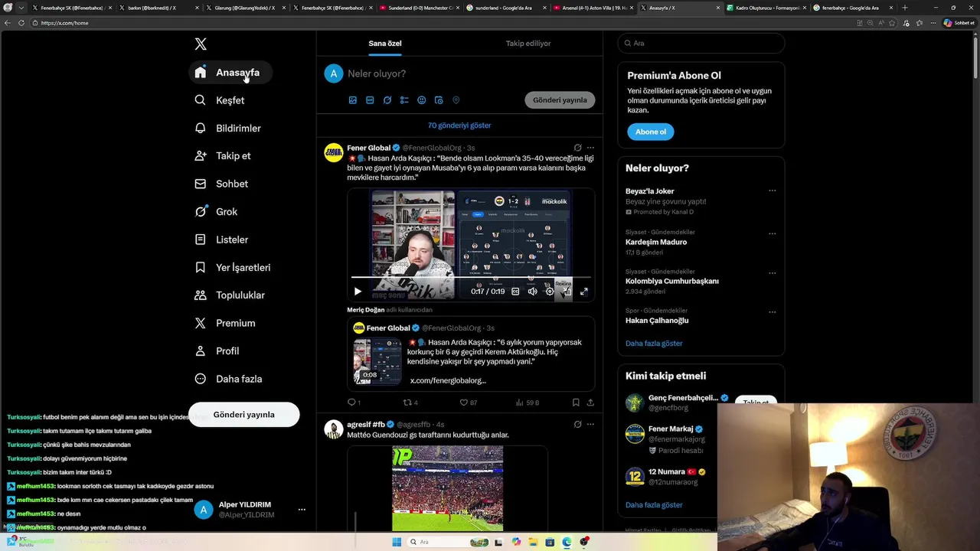
Task: Click location tag icon in composer
Action: [x=456, y=100]
